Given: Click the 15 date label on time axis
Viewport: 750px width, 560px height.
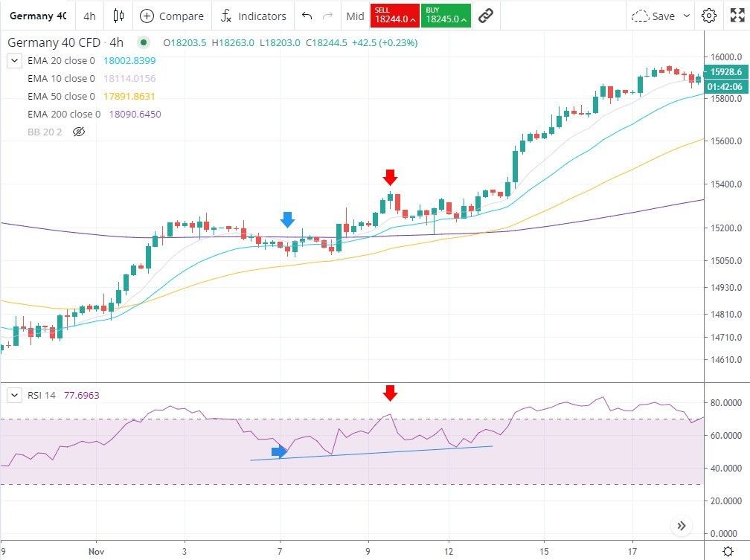Looking at the screenshot, I should 545,551.
